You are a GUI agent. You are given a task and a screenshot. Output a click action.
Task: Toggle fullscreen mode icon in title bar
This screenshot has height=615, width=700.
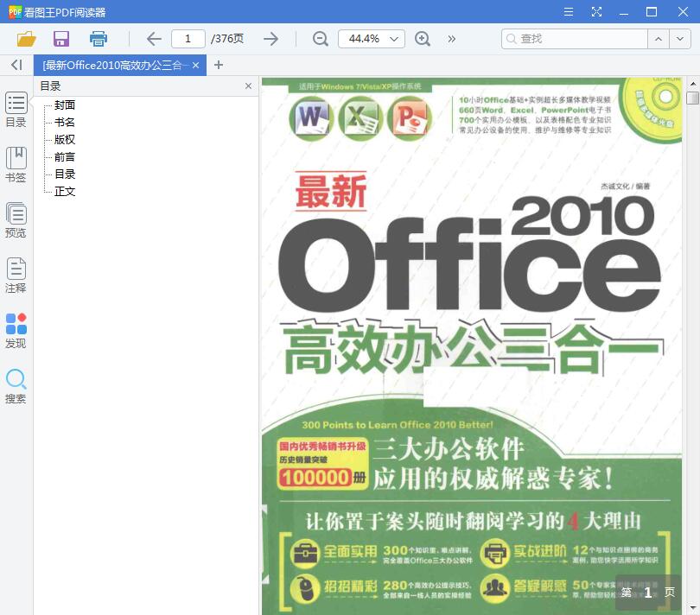[x=596, y=11]
